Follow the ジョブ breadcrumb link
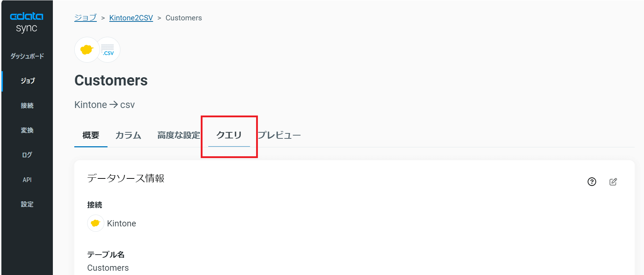The image size is (644, 275). point(85,18)
